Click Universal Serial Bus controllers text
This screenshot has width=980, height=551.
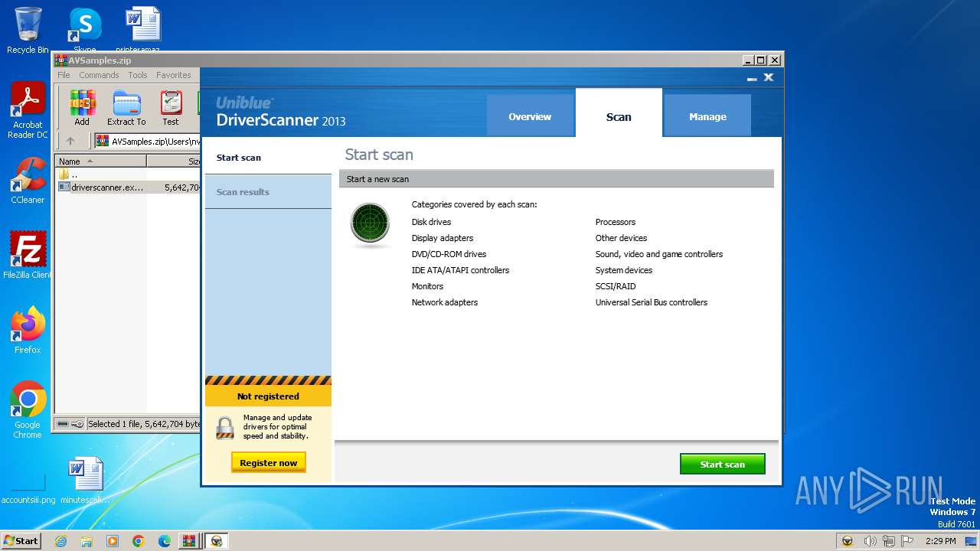[x=652, y=302]
